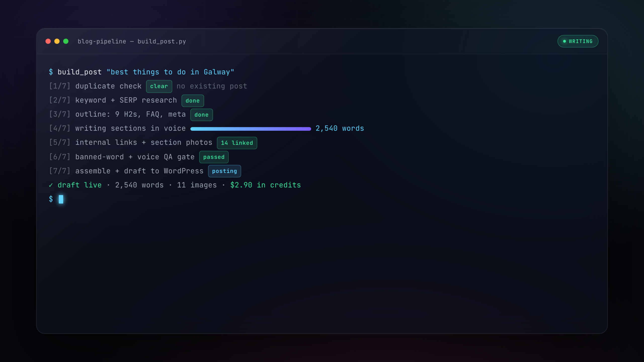Click '11 images' in the summary line
The image size is (644, 362).
click(x=197, y=185)
